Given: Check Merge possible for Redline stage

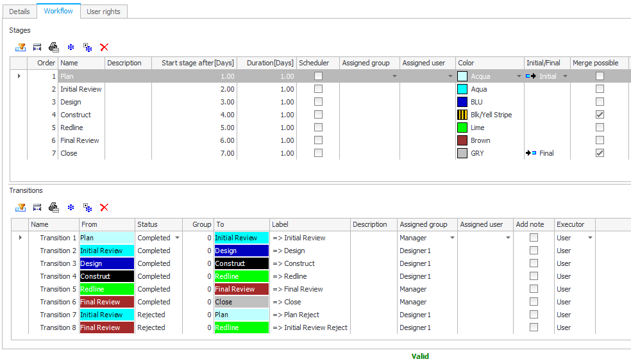Looking at the screenshot, I should pos(600,128).
